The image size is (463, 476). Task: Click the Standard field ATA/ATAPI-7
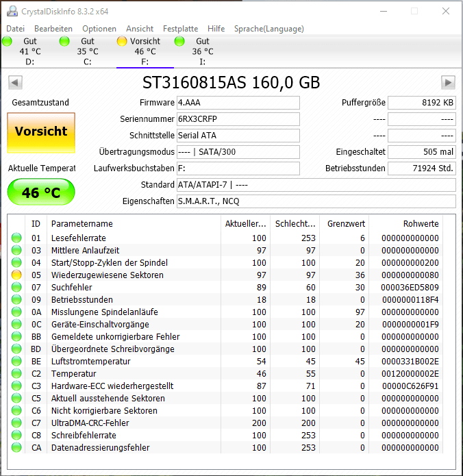coord(316,184)
